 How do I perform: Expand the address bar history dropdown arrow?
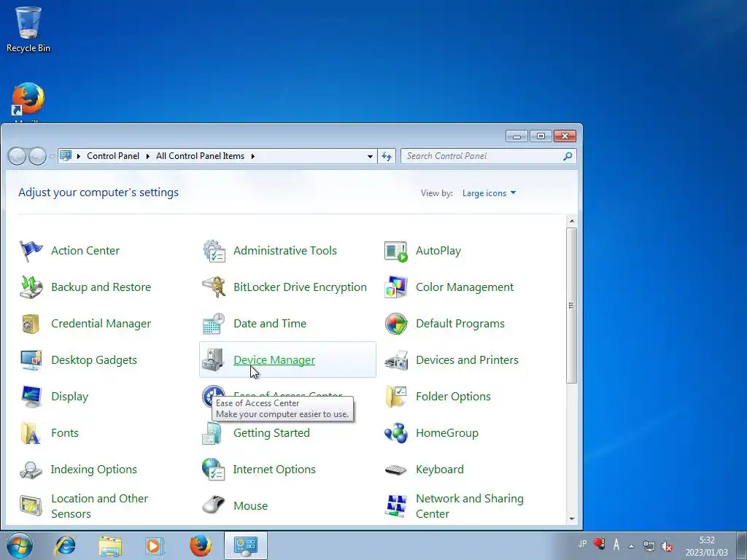pyautogui.click(x=370, y=156)
